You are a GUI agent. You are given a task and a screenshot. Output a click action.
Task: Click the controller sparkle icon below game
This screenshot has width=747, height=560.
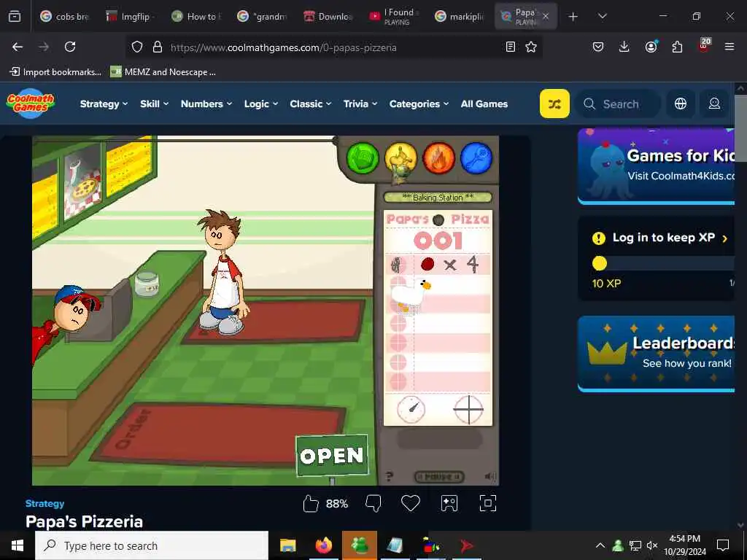pyautogui.click(x=449, y=503)
